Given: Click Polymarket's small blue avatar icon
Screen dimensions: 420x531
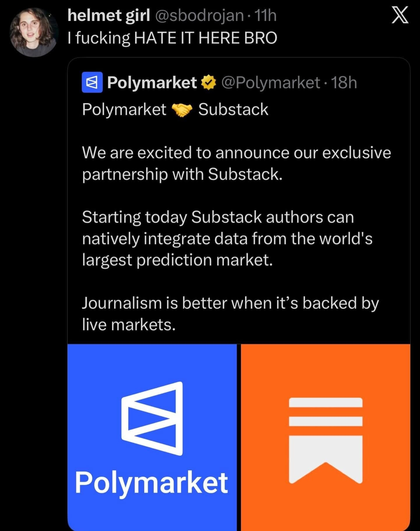Looking at the screenshot, I should point(92,82).
